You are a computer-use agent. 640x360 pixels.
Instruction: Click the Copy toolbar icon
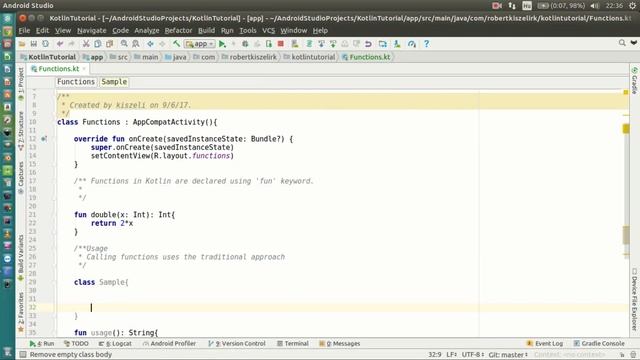[x=98, y=44]
